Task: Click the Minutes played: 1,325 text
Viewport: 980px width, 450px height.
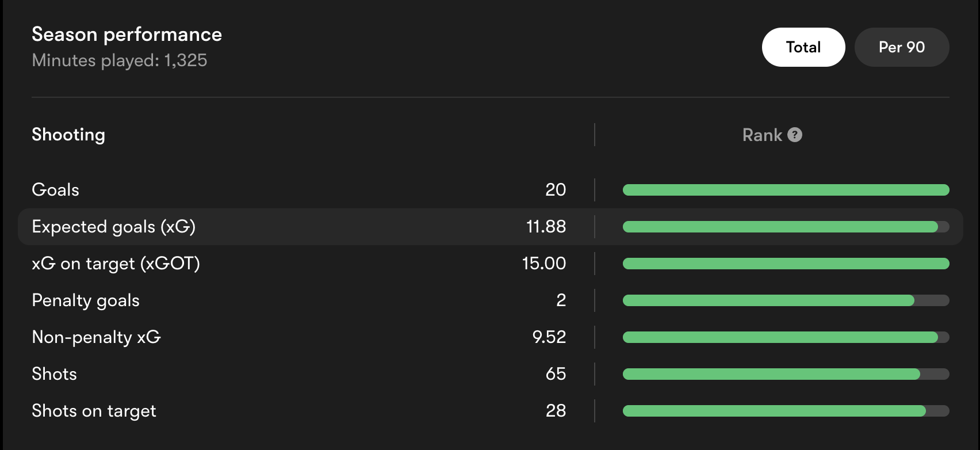Action: click(x=120, y=60)
